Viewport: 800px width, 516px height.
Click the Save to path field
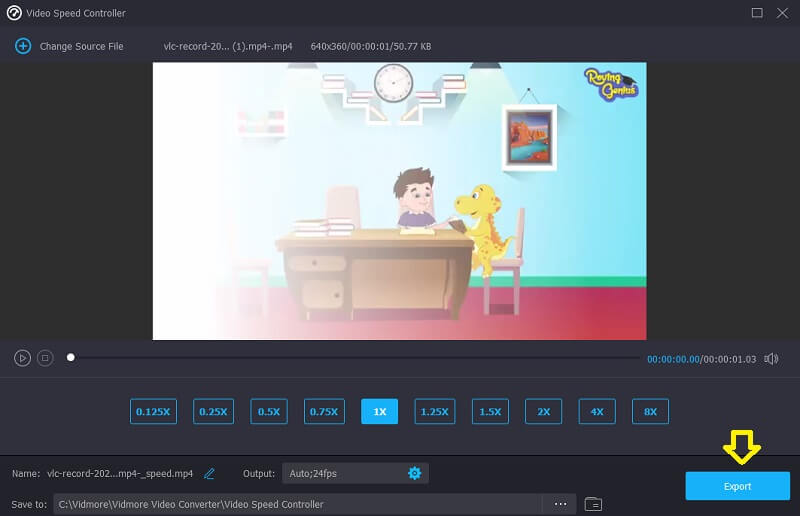pyautogui.click(x=298, y=504)
